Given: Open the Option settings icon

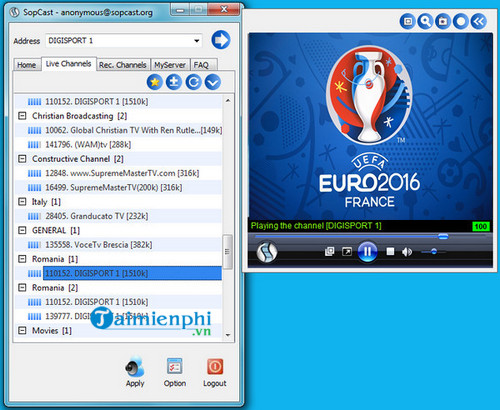Looking at the screenshot, I should pyautogui.click(x=175, y=366).
